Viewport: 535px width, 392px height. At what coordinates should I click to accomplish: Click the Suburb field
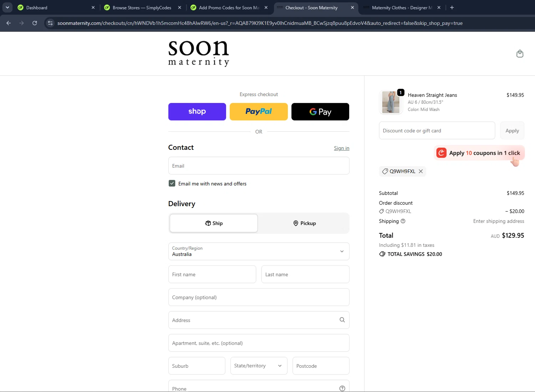tap(197, 366)
